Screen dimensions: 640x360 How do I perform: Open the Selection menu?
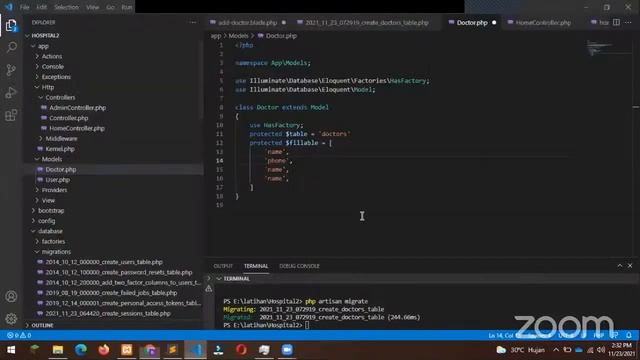(66, 7)
